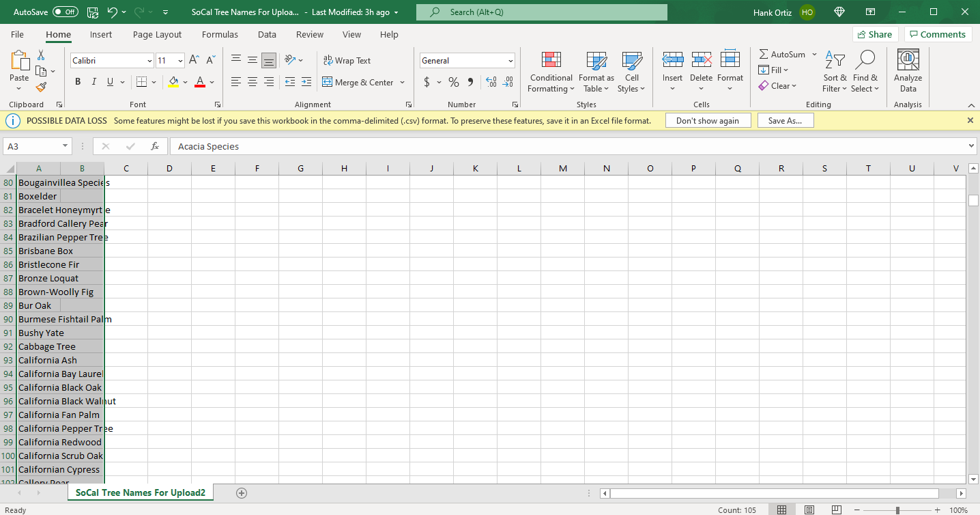This screenshot has width=980, height=515.
Task: Open Sort & Filter menu
Action: (835, 72)
